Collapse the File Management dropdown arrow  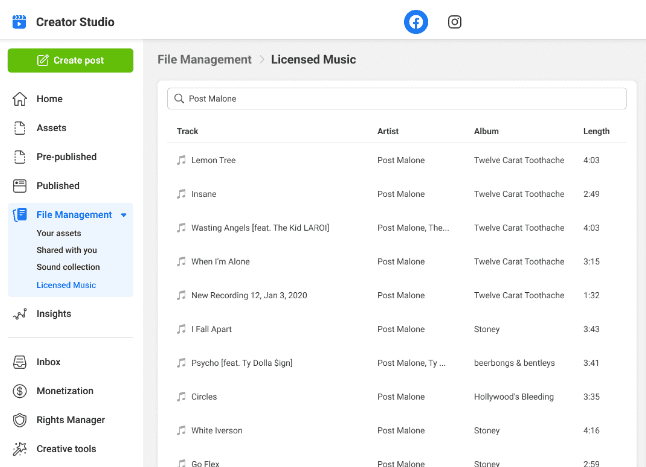point(124,215)
